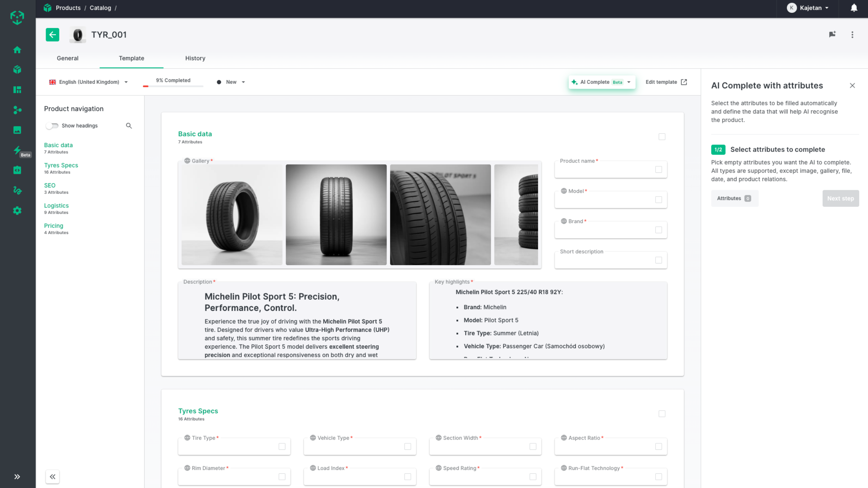Open the settings gear in sidebar
The image size is (868, 488).
coord(17,211)
